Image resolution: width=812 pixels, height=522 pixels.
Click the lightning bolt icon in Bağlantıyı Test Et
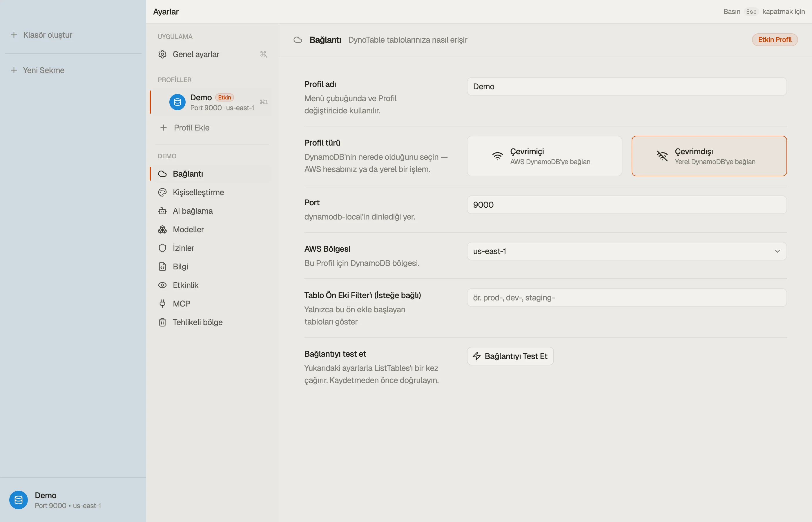tap(476, 356)
